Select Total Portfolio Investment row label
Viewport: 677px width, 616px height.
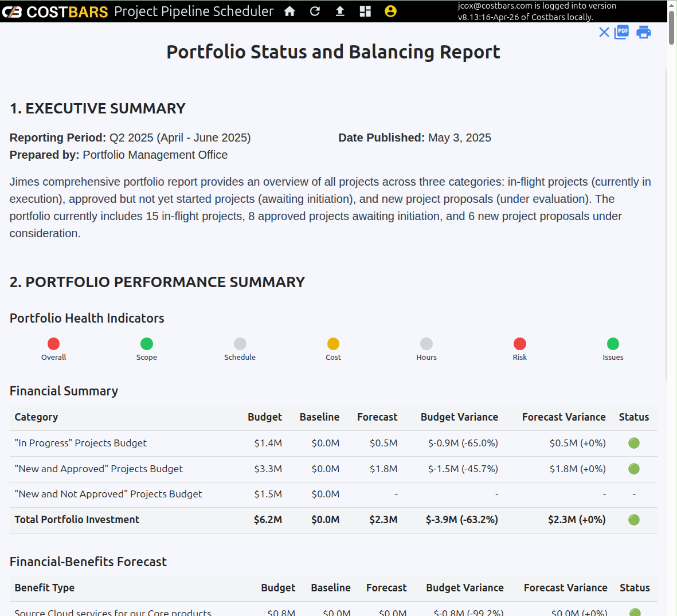click(x=77, y=520)
